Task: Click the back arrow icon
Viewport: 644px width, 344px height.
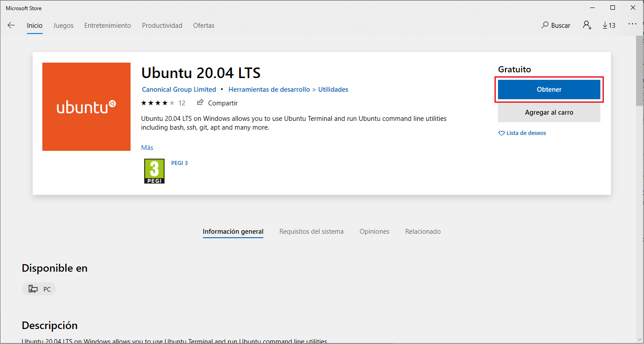Action: (11, 26)
